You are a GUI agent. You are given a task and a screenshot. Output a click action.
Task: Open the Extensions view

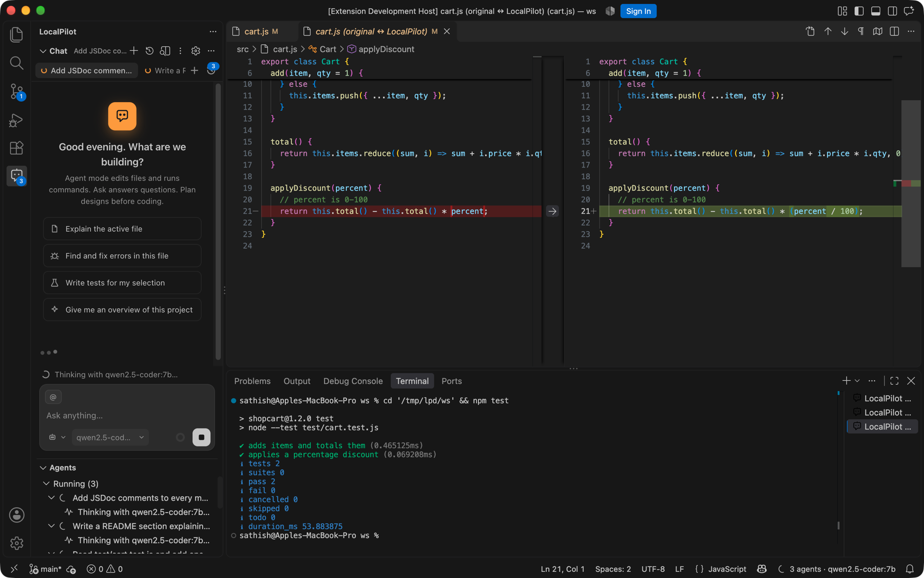[x=16, y=148]
